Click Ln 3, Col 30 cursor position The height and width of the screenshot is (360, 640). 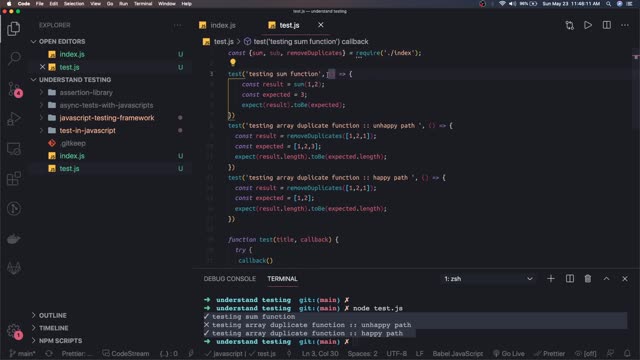[320, 353]
